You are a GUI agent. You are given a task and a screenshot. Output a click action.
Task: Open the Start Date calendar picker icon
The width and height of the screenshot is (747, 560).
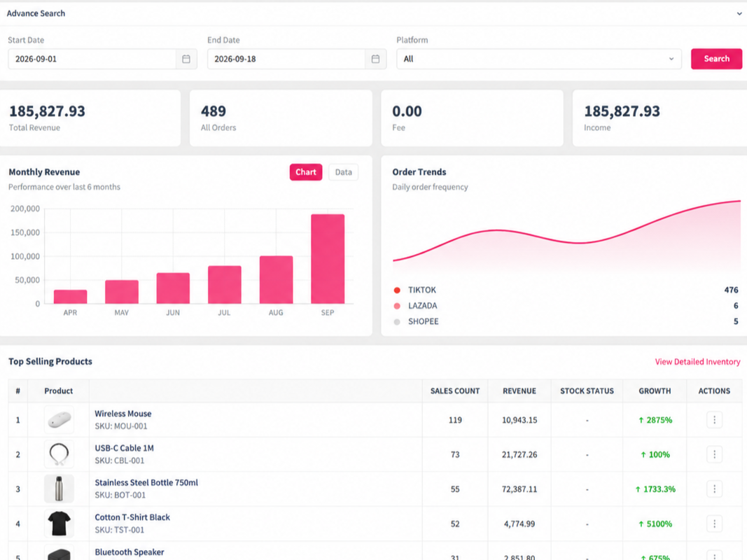[186, 59]
